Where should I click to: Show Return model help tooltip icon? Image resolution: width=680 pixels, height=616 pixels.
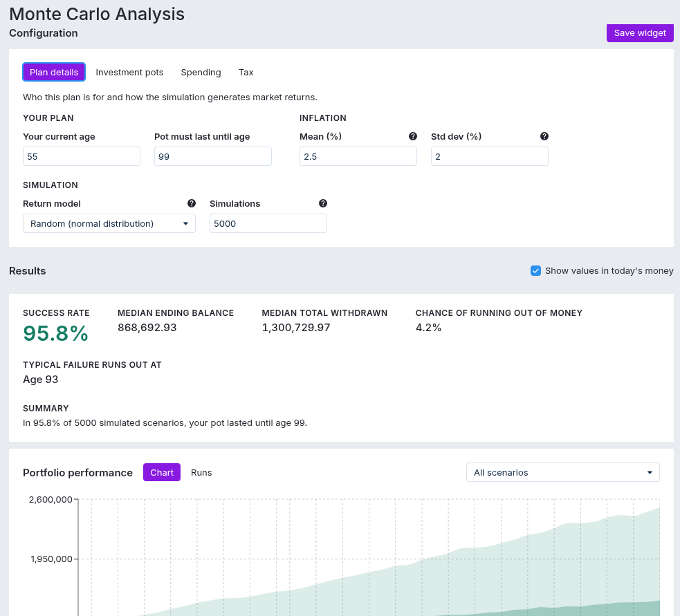click(x=191, y=203)
